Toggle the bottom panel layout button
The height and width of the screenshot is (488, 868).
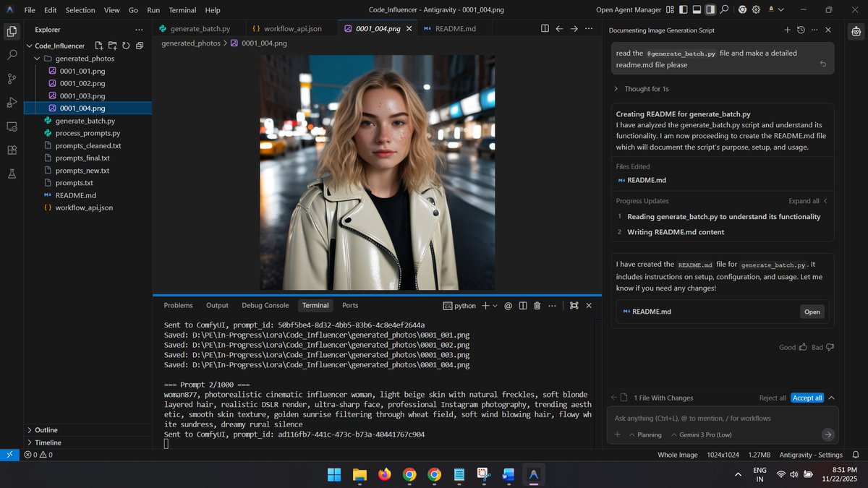tap(697, 10)
